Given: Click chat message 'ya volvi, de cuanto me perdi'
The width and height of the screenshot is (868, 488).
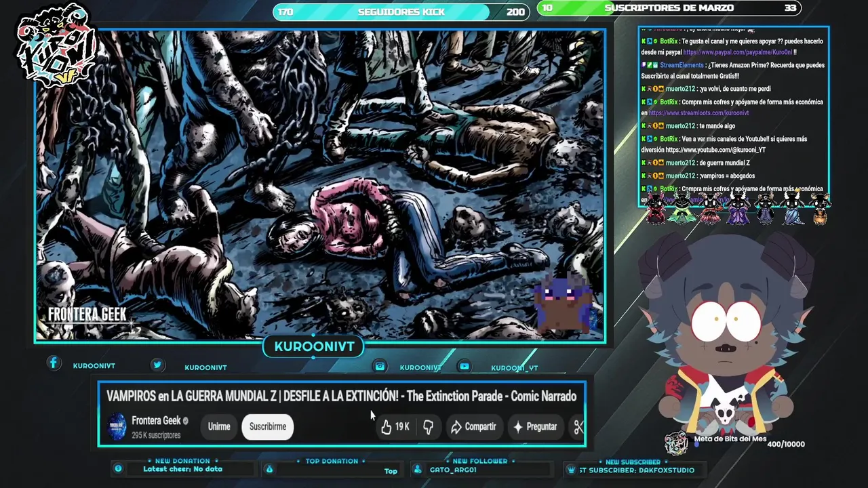Looking at the screenshot, I should click(x=736, y=89).
